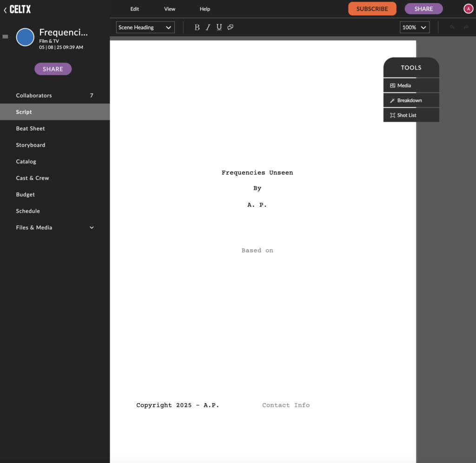Click the Based on placeholder text field
476x463 pixels.
257,250
